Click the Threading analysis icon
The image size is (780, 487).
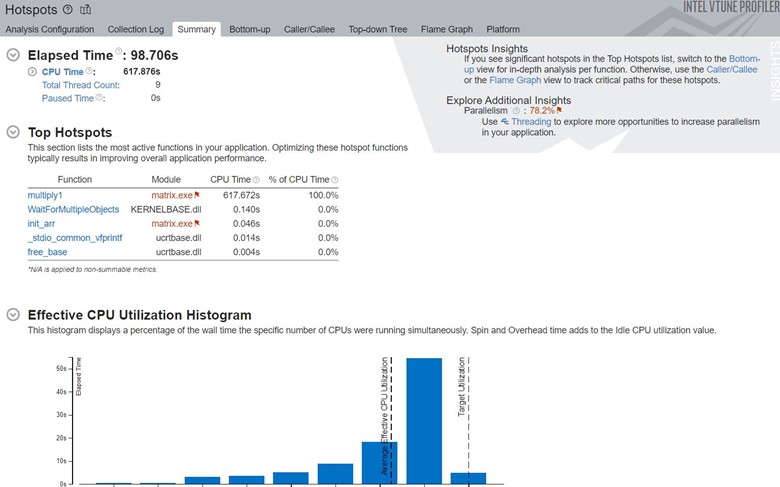click(504, 121)
